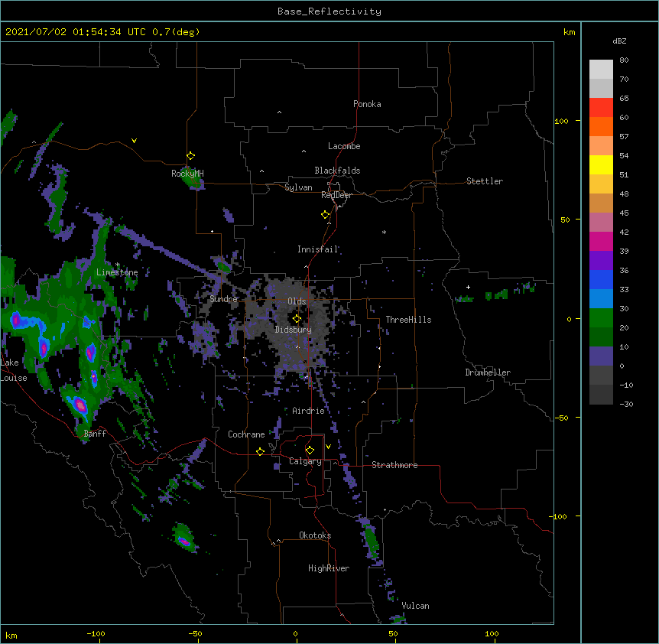Click the RockyMH town label
This screenshot has height=644, width=659.
(187, 173)
